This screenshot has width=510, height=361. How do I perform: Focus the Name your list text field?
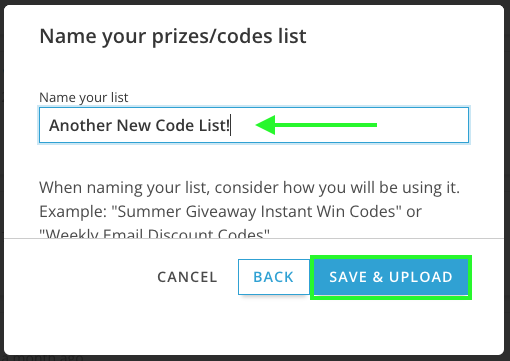coord(254,125)
